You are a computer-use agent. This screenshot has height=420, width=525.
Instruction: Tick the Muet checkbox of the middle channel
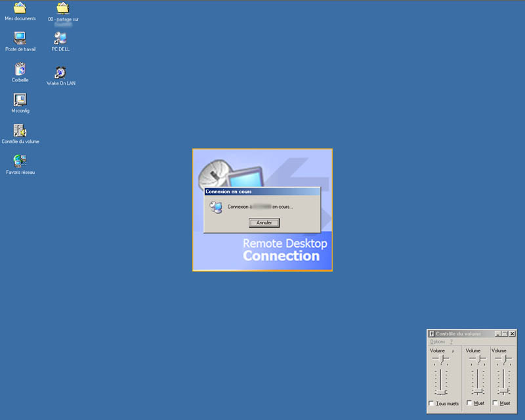(469, 403)
